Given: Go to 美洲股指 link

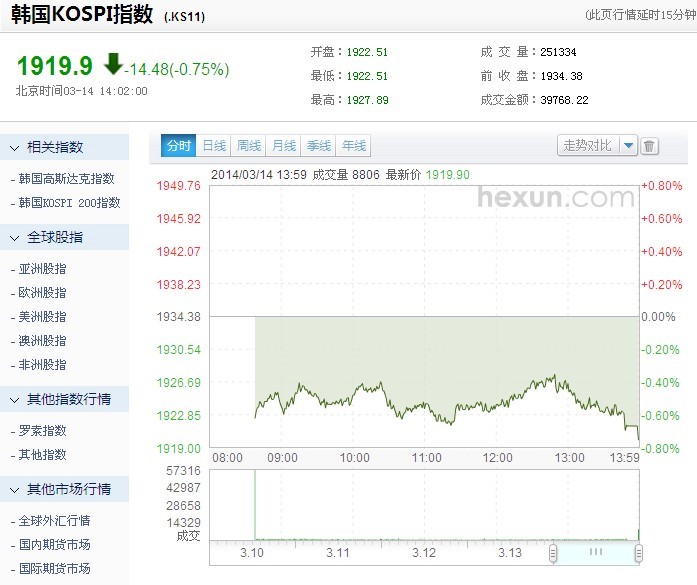Looking at the screenshot, I should 42,317.
